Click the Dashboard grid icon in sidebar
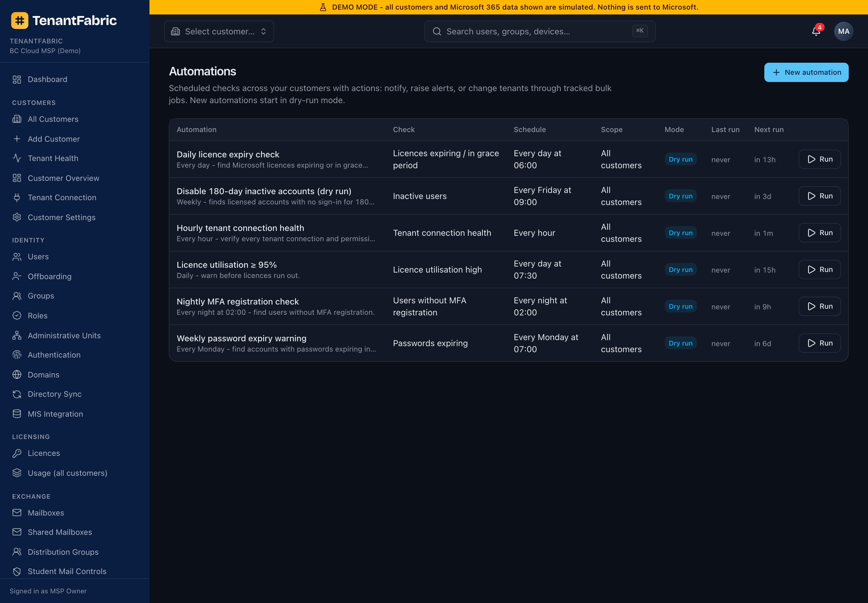 17,79
